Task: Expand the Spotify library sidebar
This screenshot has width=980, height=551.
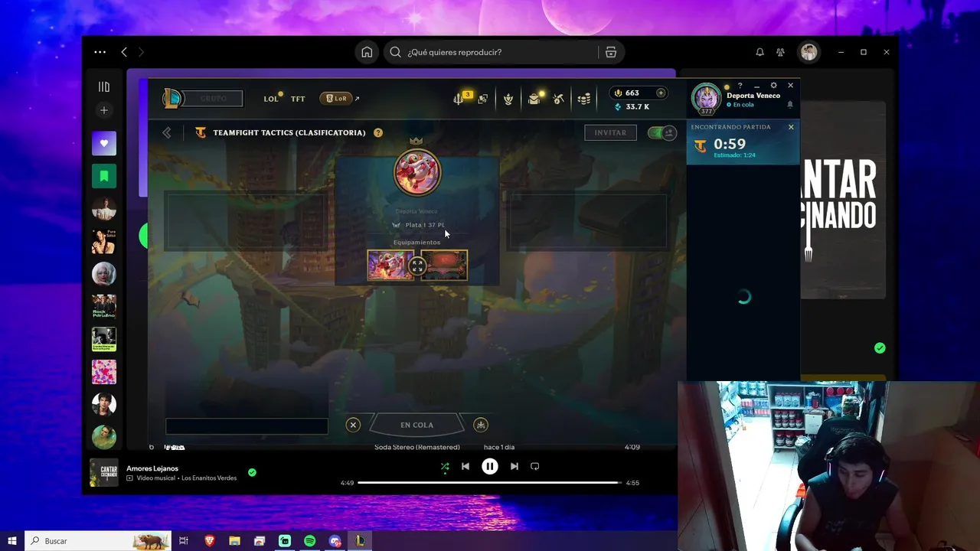Action: (104, 86)
